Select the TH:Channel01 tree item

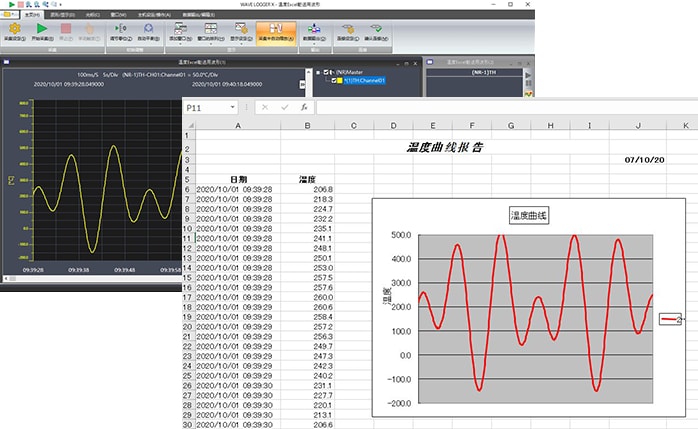point(364,81)
